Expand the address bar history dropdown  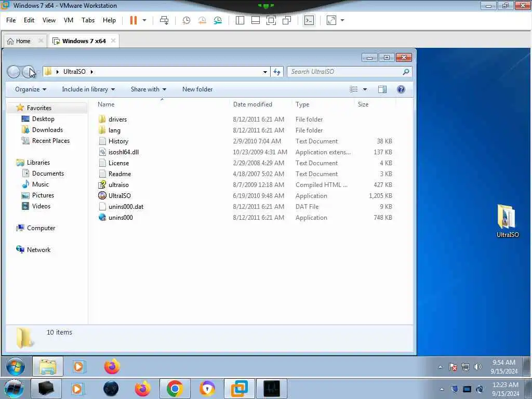point(265,72)
